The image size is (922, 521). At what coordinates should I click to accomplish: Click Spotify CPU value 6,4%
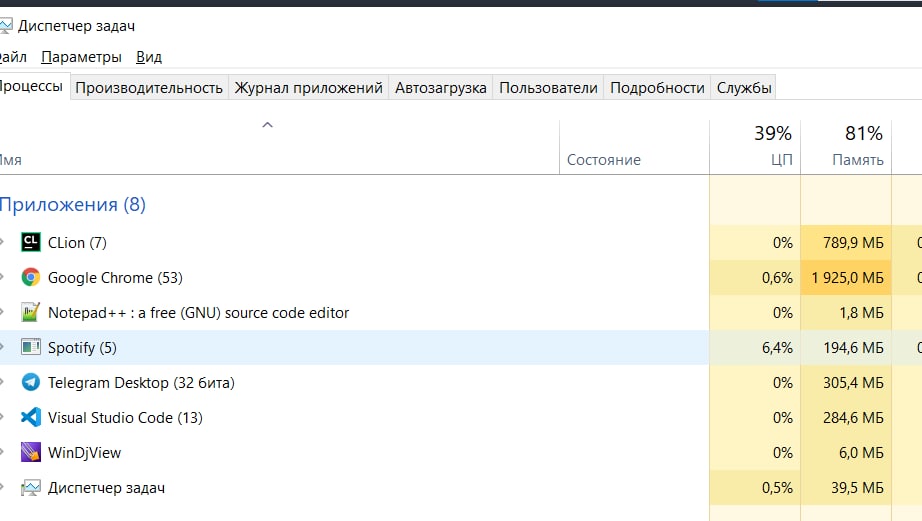coord(777,348)
